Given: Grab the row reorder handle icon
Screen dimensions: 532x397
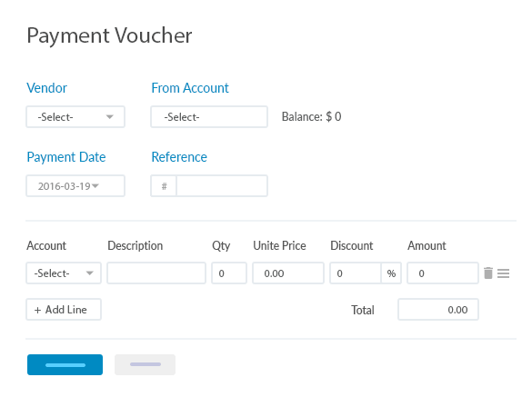Looking at the screenshot, I should [503, 273].
